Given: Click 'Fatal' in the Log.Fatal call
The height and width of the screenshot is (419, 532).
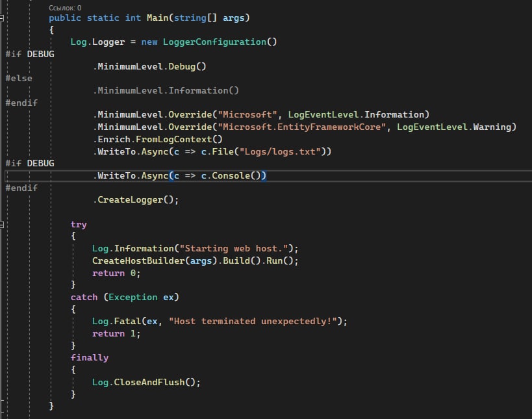Looking at the screenshot, I should (x=127, y=322).
